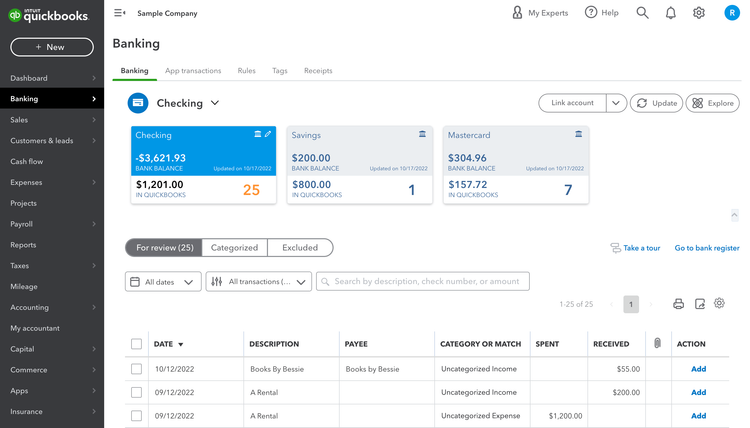Click the QuickBooks logo
Screen dimensions: 750x428
pos(48,15)
